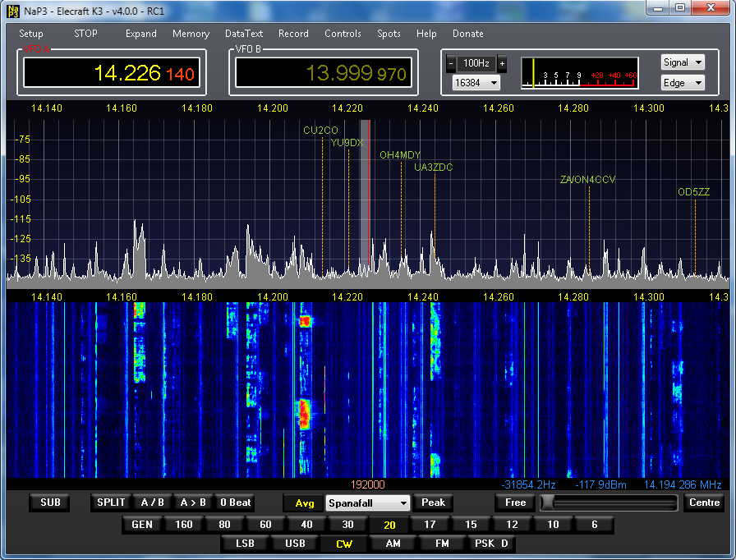Click the UA3ZDC spot label on spectrum
736x560 pixels.
click(433, 168)
